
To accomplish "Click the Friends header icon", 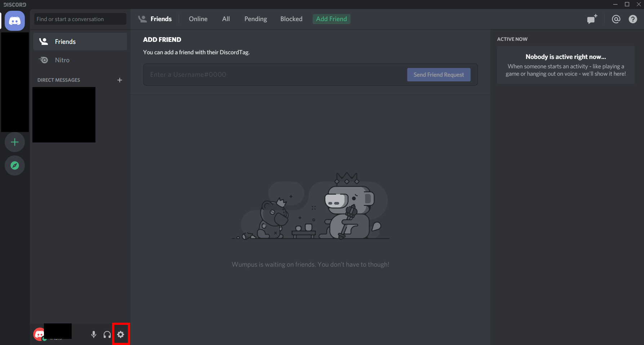I will [x=143, y=19].
